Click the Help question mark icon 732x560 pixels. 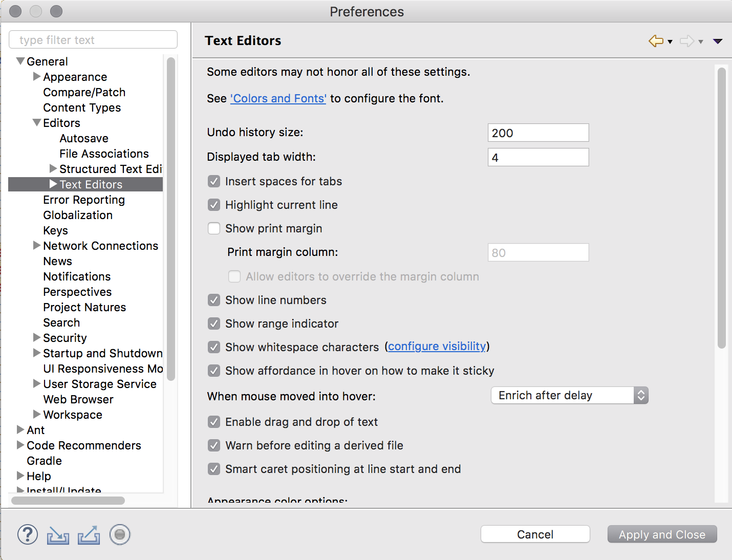click(28, 535)
